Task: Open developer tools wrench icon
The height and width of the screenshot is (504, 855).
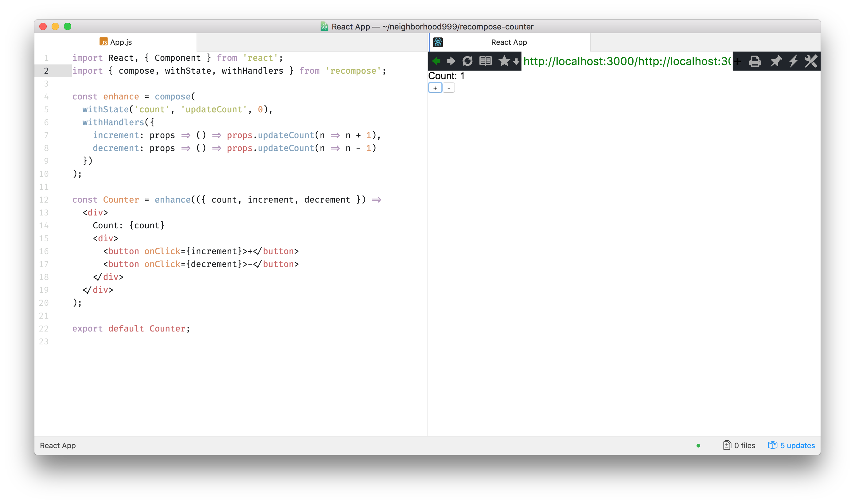Action: (811, 61)
